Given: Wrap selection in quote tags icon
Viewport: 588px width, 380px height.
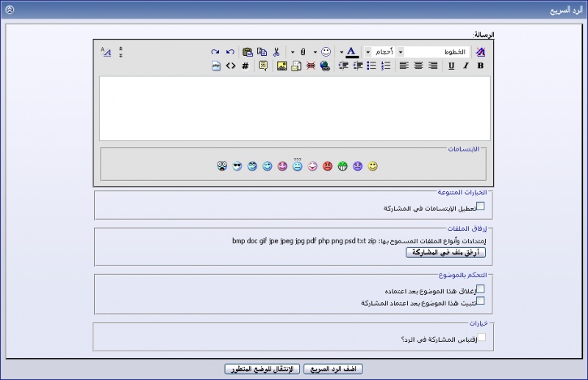Looking at the screenshot, I should 263,65.
